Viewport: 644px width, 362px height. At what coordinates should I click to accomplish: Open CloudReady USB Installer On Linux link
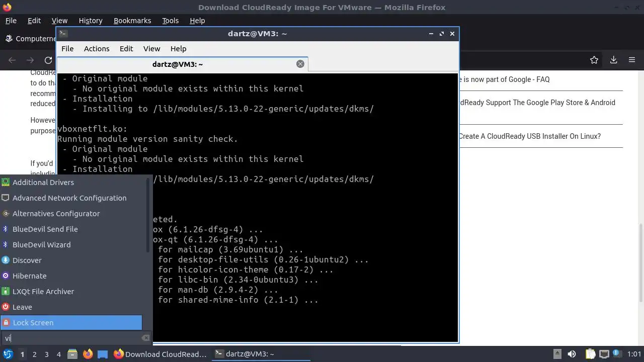click(x=530, y=136)
